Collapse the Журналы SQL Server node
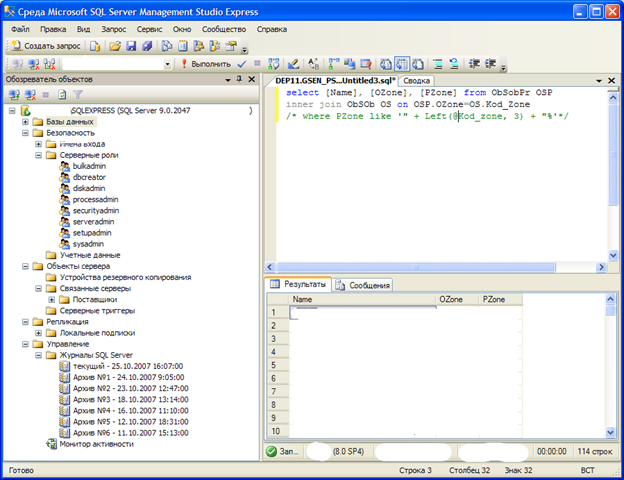The height and width of the screenshot is (480, 624). coord(38,355)
